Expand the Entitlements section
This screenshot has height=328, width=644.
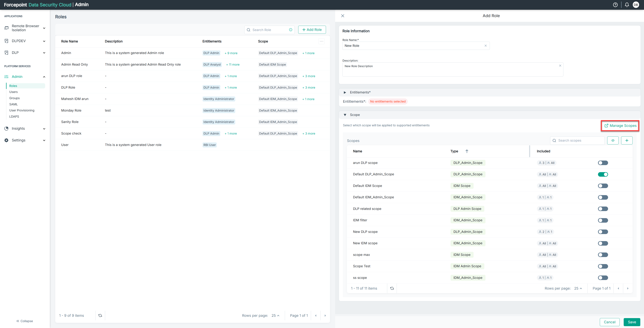point(345,92)
